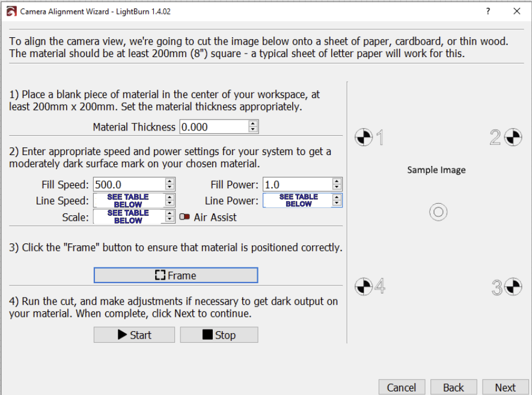This screenshot has height=395, width=532.
Task: Click target marker 4 in the sample image
Action: pyautogui.click(x=364, y=287)
